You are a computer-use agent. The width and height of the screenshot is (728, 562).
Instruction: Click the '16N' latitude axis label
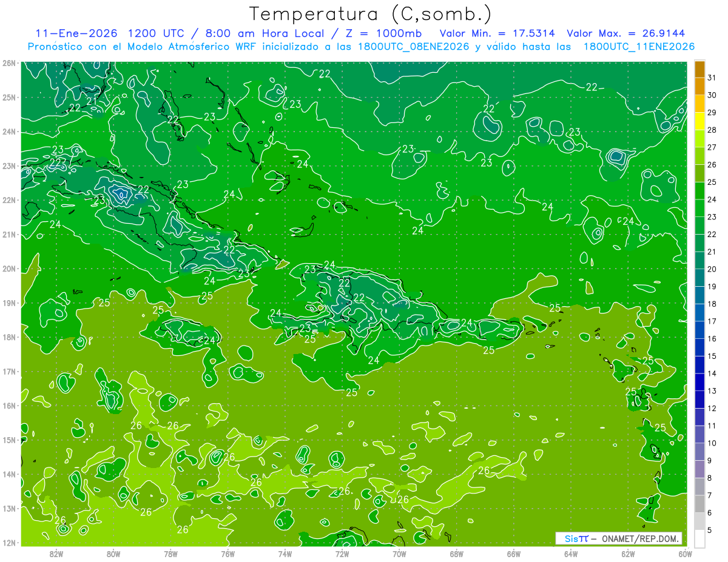[x=8, y=406]
